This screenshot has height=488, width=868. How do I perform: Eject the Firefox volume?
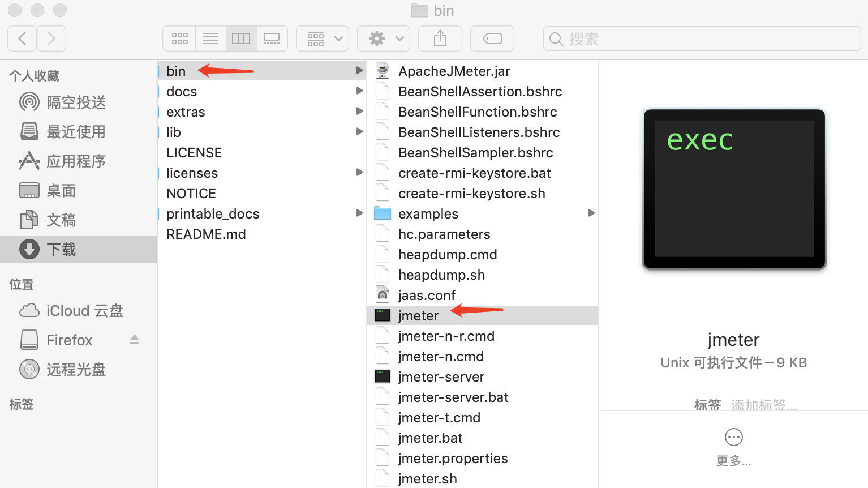pos(135,340)
